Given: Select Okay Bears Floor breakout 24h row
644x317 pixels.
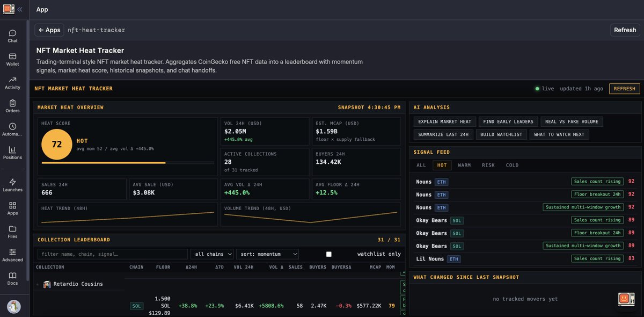Looking at the screenshot, I should click(526, 233).
